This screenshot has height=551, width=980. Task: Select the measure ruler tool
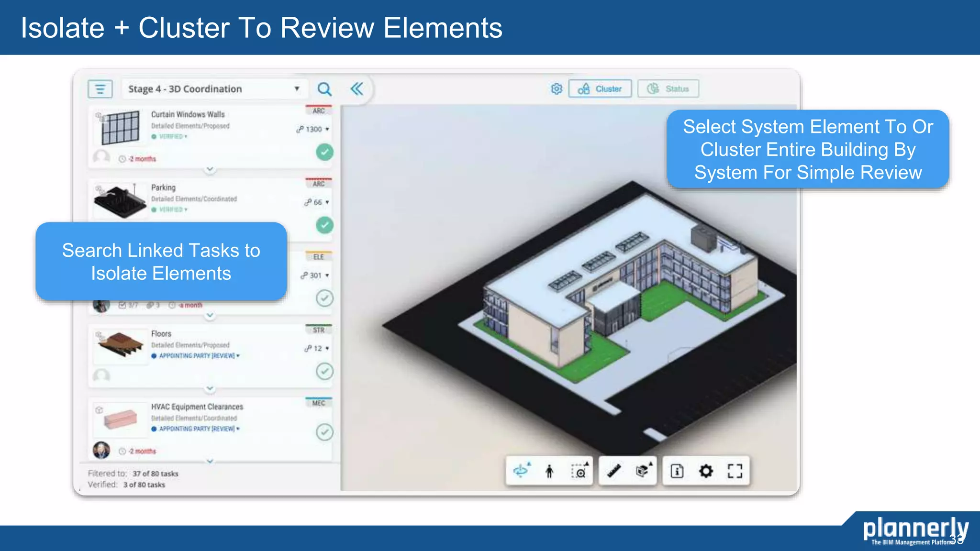(614, 471)
